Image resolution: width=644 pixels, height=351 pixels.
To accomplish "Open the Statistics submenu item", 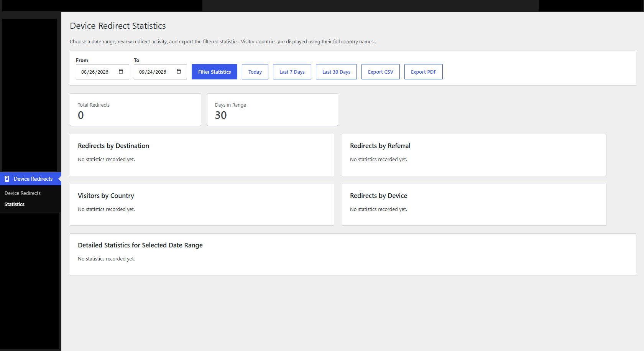I will [x=15, y=204].
